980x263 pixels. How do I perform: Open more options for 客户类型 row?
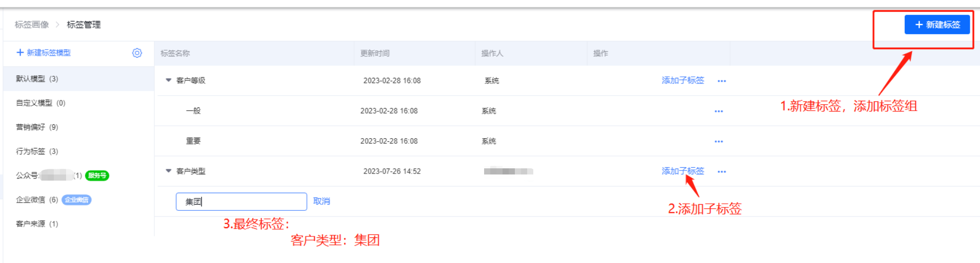722,171
